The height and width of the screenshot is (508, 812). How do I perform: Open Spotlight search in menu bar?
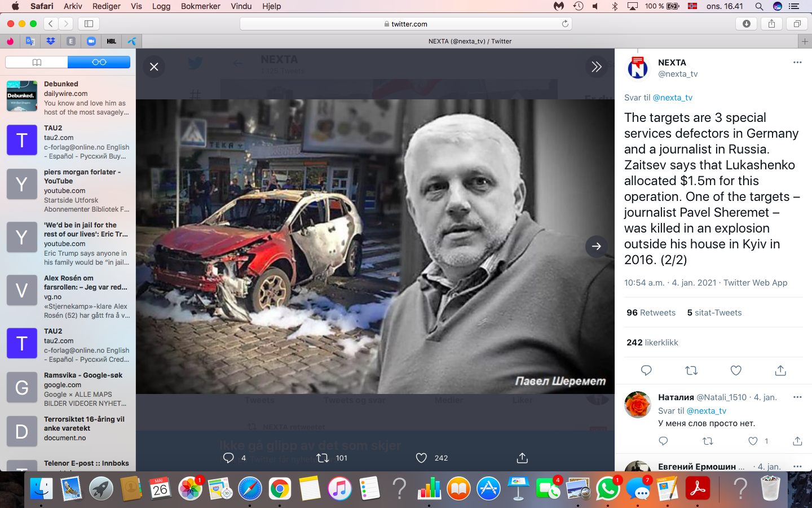(759, 6)
